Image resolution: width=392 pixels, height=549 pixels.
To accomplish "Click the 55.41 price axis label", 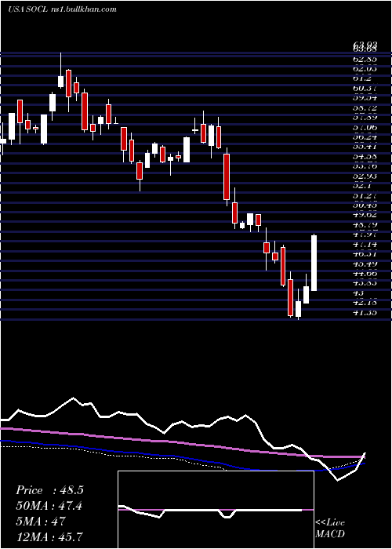I will point(365,147).
